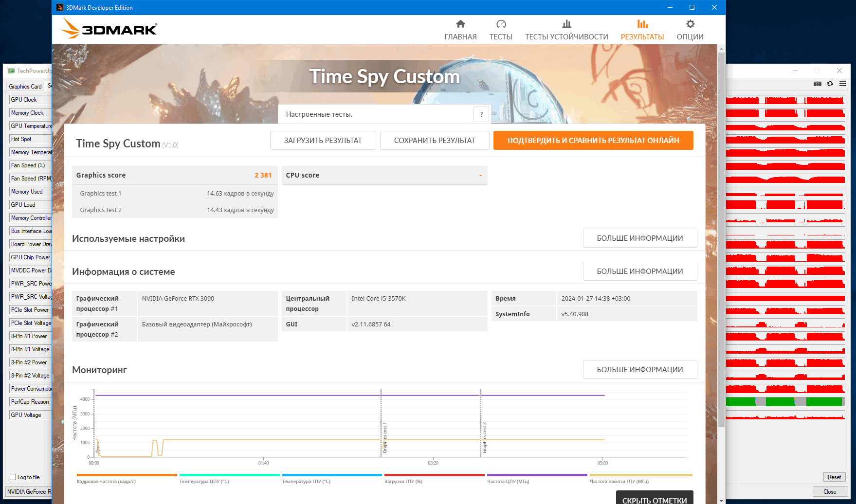
Task: Click the Graphics test 1 chart marker
Action: 384,438
